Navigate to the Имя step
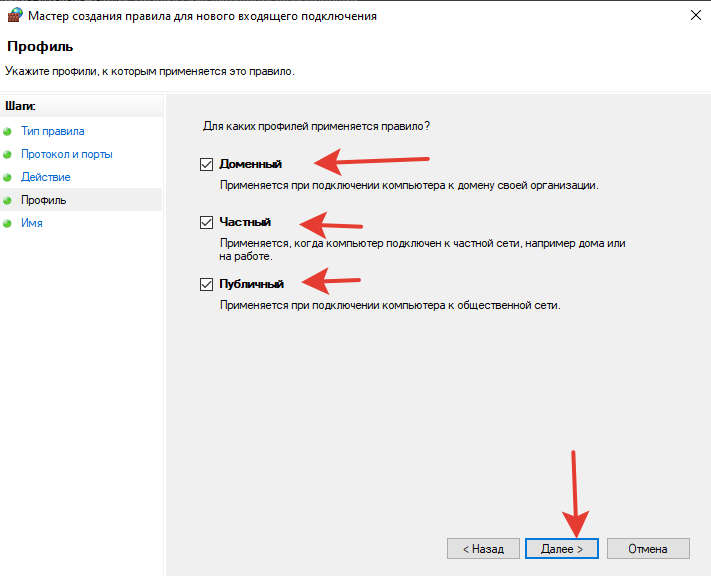 [32, 223]
